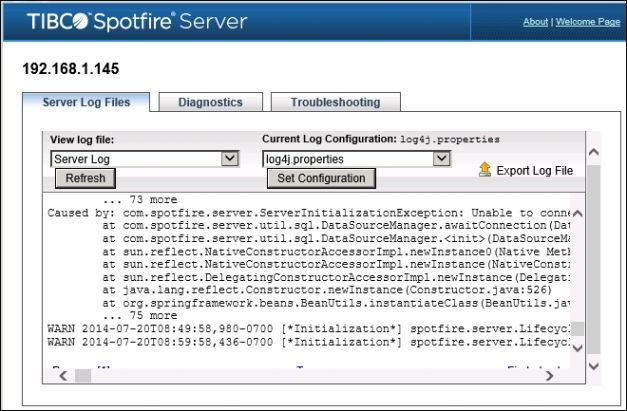The height and width of the screenshot is (411, 627).
Task: Click the log text area vertical scrollbar thumb
Action: (577, 329)
